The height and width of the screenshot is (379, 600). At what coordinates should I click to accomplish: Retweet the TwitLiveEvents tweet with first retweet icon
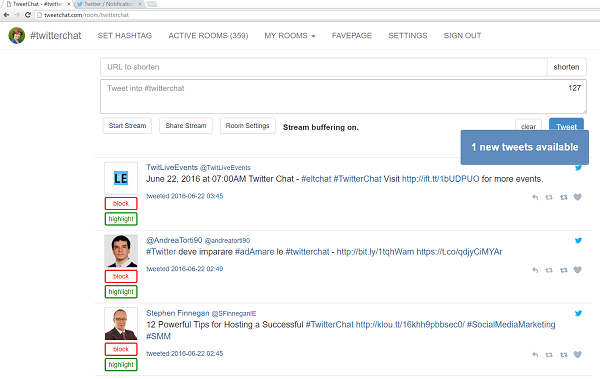549,197
